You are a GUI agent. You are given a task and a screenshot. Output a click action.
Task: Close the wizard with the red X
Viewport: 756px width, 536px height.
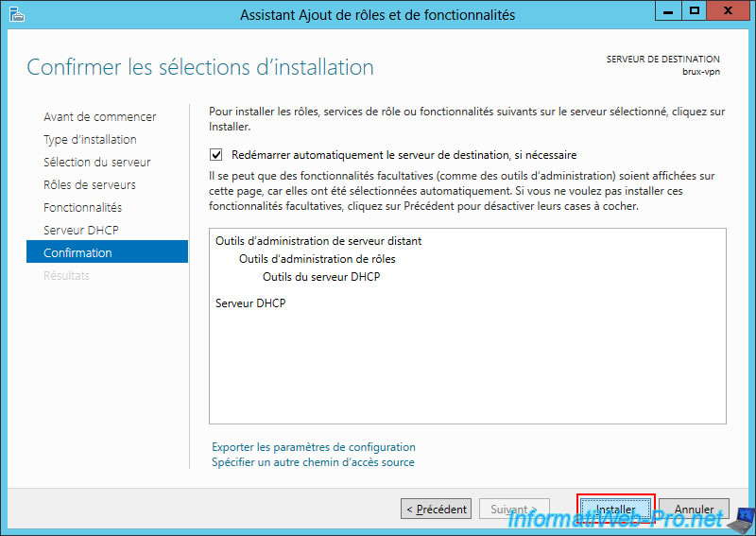pos(730,12)
